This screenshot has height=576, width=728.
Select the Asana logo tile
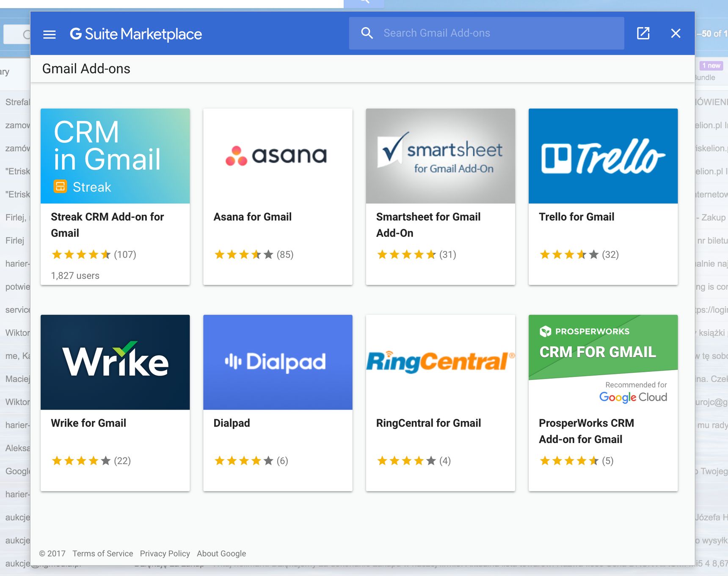click(278, 156)
